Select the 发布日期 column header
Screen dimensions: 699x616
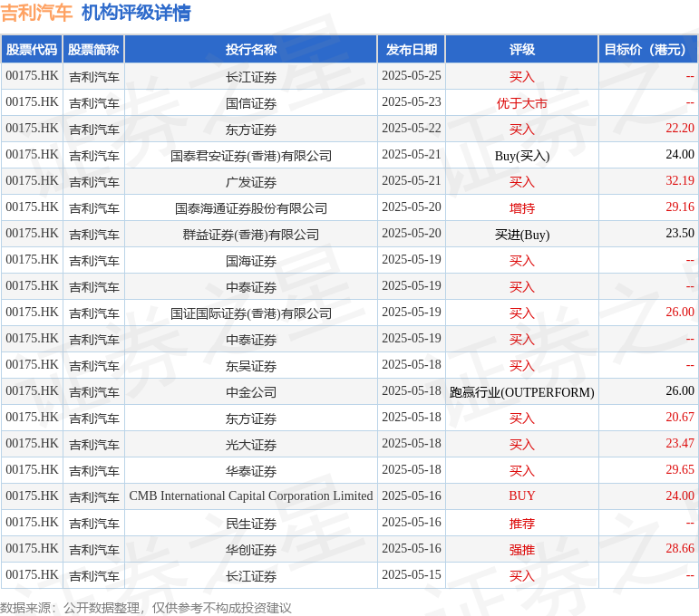(412, 50)
